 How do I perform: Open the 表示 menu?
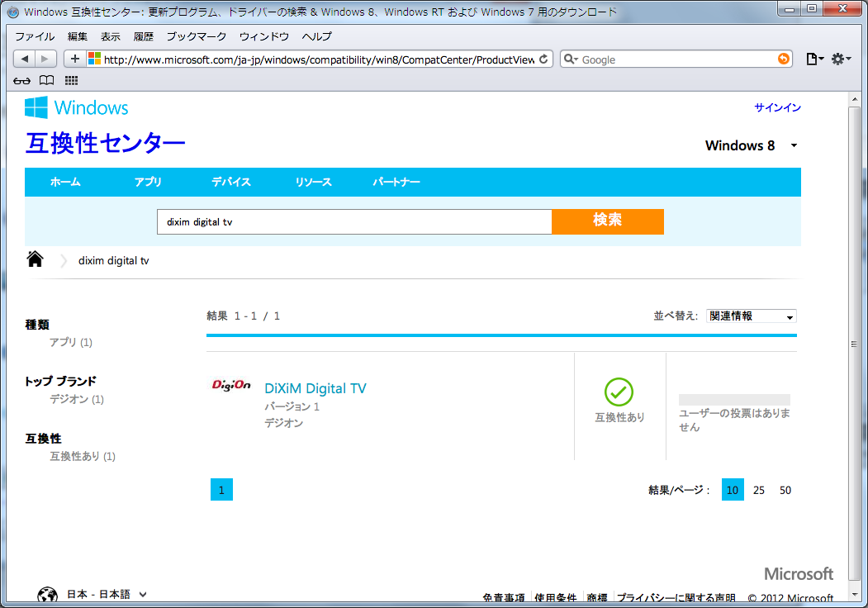110,36
